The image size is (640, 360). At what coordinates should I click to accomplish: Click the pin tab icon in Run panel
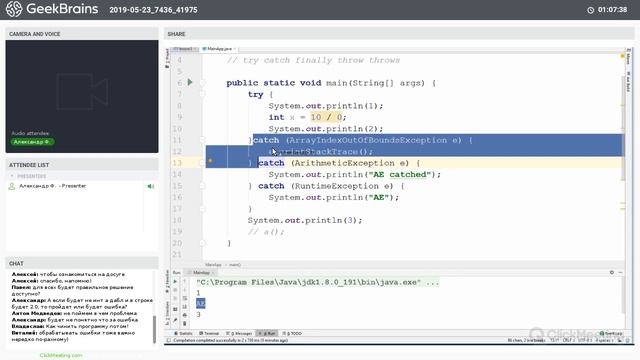tap(175, 321)
